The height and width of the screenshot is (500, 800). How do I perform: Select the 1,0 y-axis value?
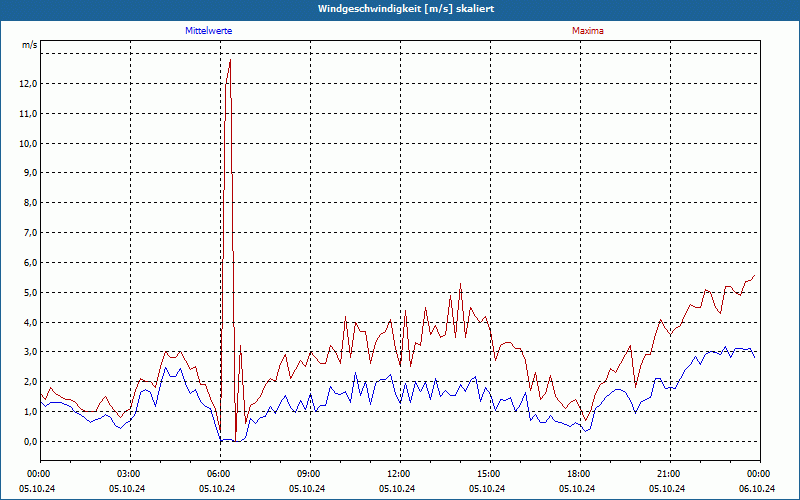click(x=29, y=412)
